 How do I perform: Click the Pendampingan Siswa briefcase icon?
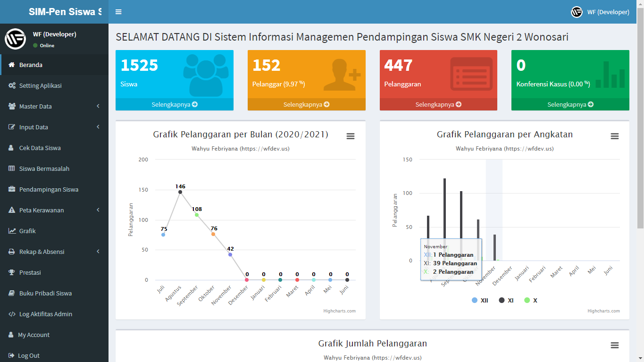[12, 190]
